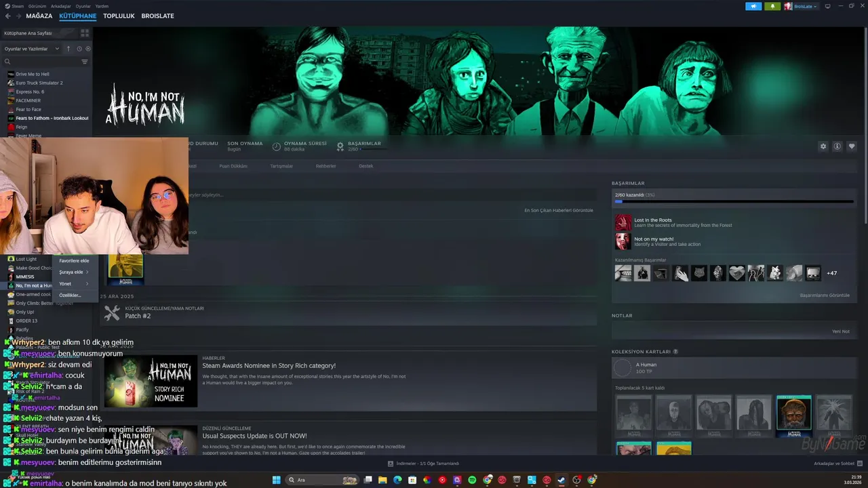Open the Steam menu

[x=15, y=6]
